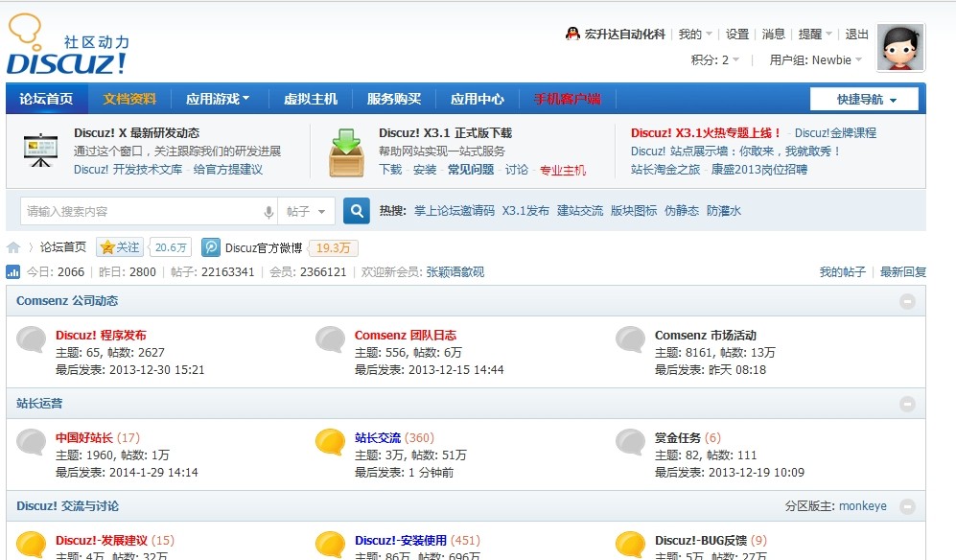Viewport: 956px width, 560px height.
Task: Click the 20.6万 follower count badge
Action: click(x=170, y=247)
